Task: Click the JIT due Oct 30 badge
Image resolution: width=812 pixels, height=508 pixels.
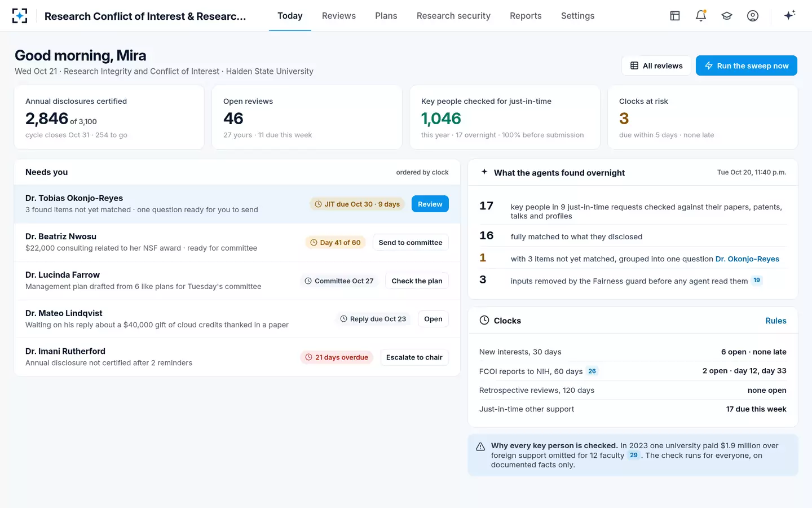Action: 358,204
